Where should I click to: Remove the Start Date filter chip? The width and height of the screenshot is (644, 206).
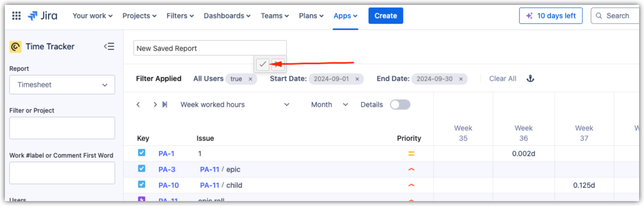[x=357, y=79]
